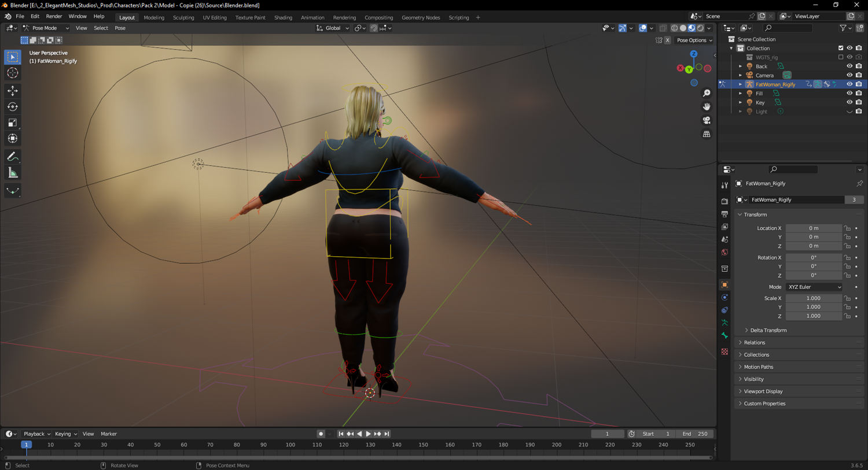The image size is (868, 470).
Task: Toggle visibility of FatWoman_Rigify
Action: [849, 84]
